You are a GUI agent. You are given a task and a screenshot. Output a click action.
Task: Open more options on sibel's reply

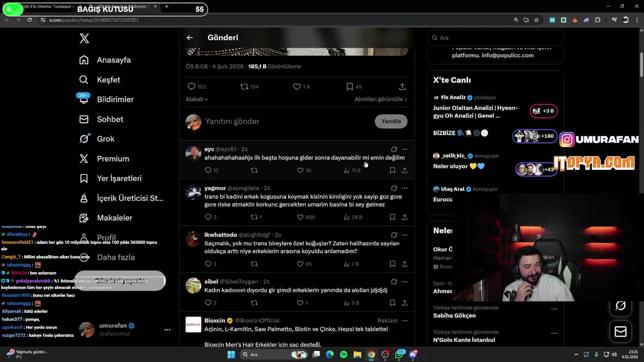pos(405,282)
